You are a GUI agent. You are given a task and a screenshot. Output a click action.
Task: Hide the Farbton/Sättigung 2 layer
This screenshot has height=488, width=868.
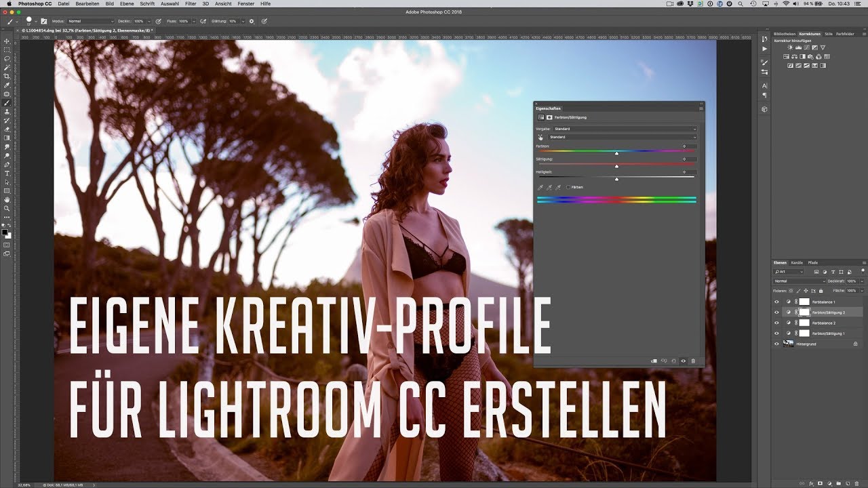tap(776, 312)
